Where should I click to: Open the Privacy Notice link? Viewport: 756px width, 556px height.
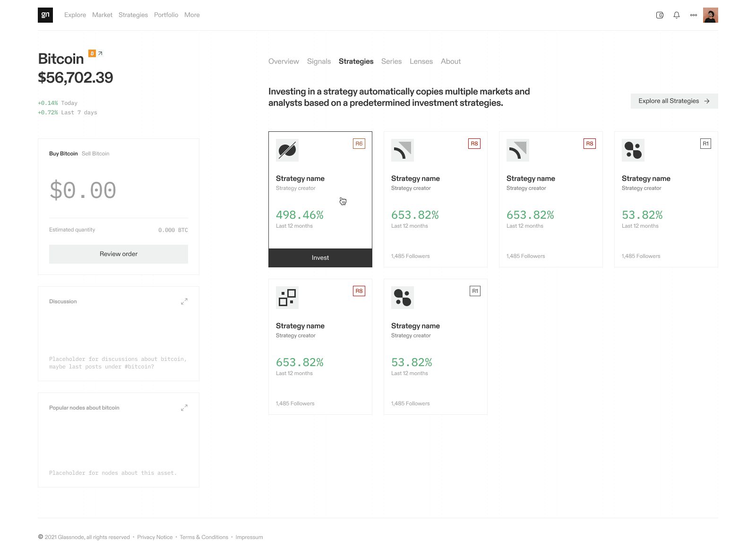[x=155, y=537]
